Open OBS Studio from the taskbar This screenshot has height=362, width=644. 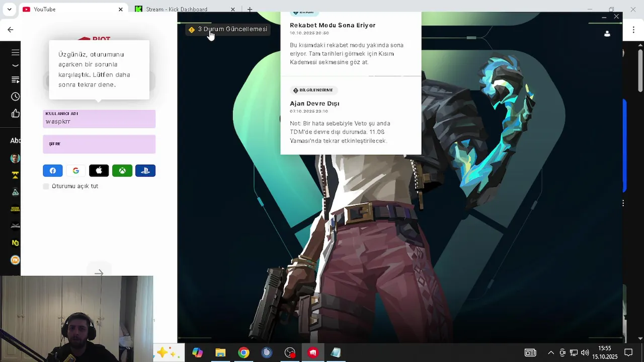[x=290, y=353]
